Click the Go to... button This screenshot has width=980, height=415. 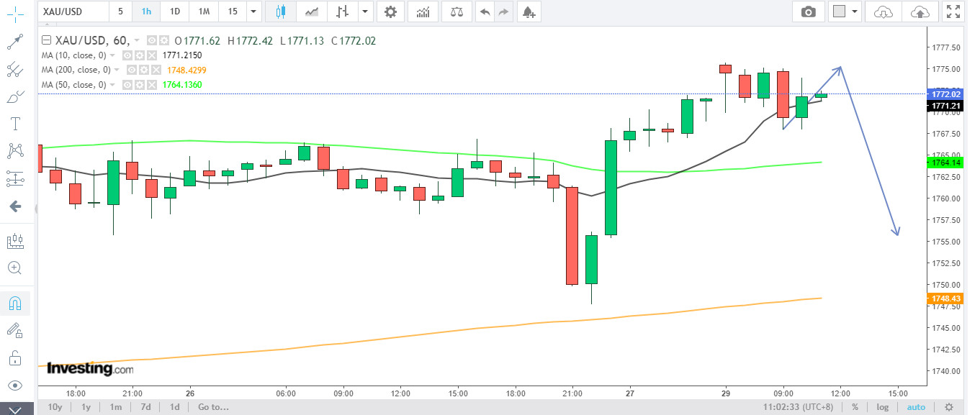coord(214,407)
